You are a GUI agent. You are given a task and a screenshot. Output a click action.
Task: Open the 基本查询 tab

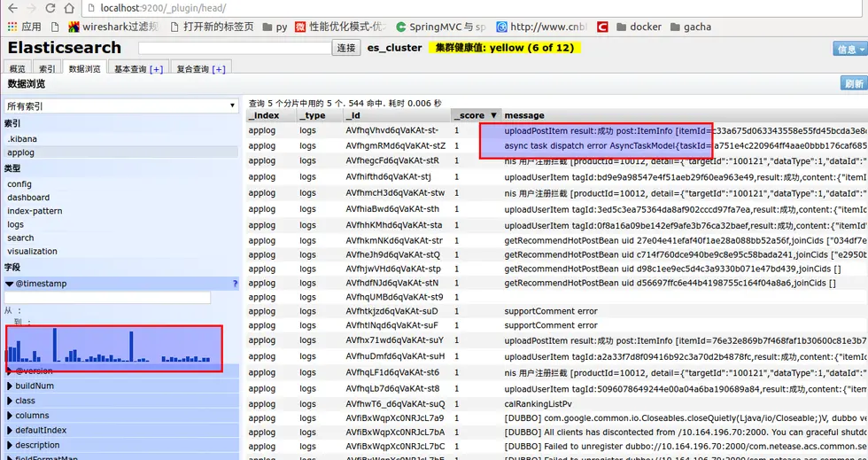pos(130,69)
